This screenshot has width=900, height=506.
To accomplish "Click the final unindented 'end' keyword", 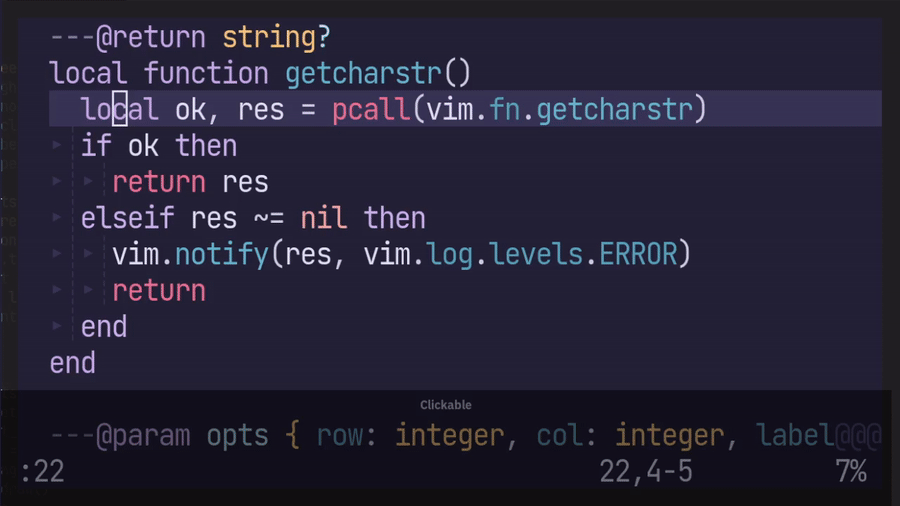I will (x=73, y=363).
